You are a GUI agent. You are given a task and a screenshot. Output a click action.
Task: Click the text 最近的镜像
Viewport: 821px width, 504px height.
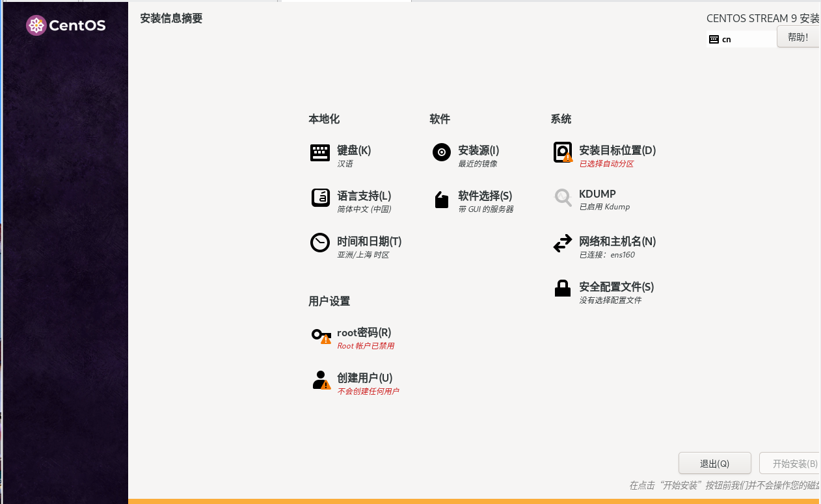pos(478,164)
